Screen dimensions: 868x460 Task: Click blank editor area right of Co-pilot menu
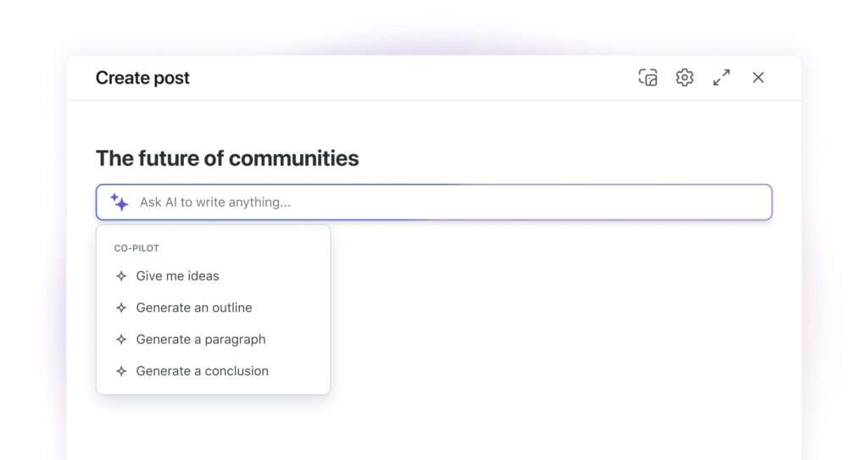[x=551, y=322]
